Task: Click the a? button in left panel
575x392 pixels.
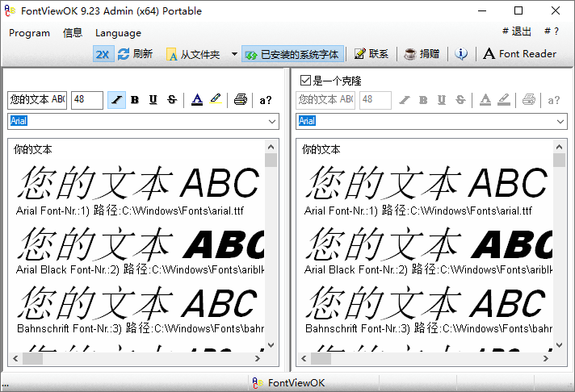Action: (266, 100)
